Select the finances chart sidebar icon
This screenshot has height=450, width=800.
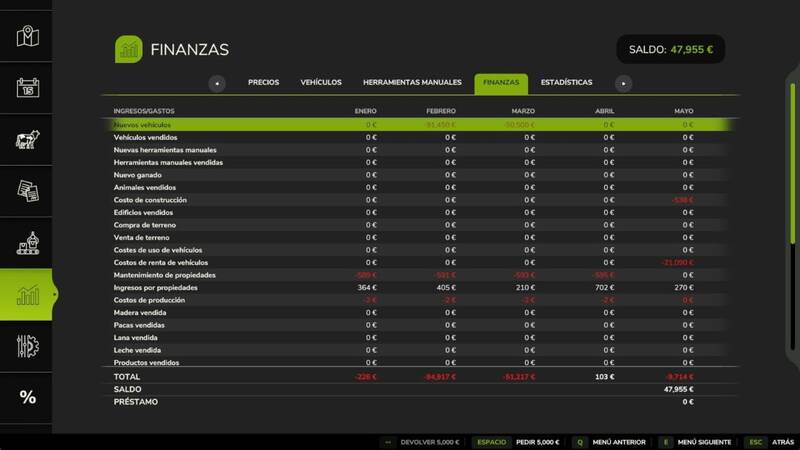26,294
